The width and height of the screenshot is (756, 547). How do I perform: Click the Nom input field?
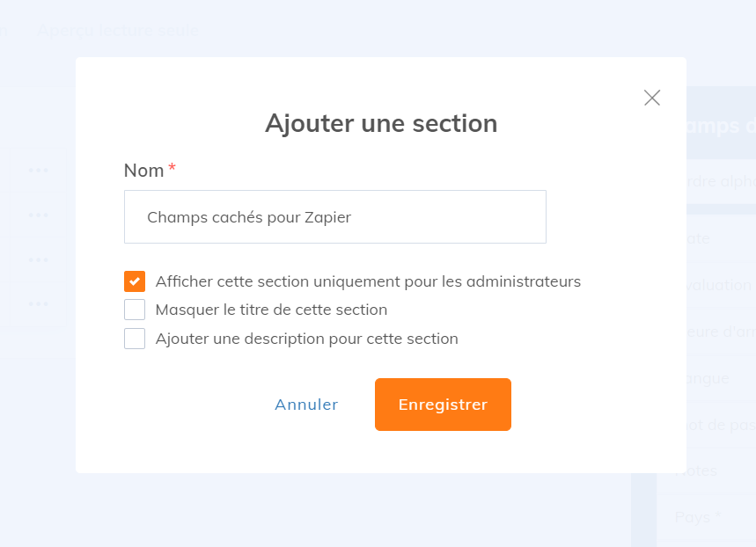click(334, 216)
